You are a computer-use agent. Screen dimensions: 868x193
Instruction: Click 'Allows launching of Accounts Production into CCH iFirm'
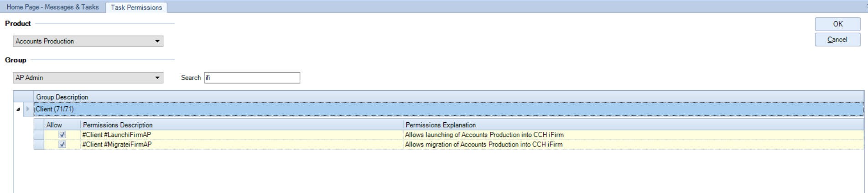coord(484,135)
